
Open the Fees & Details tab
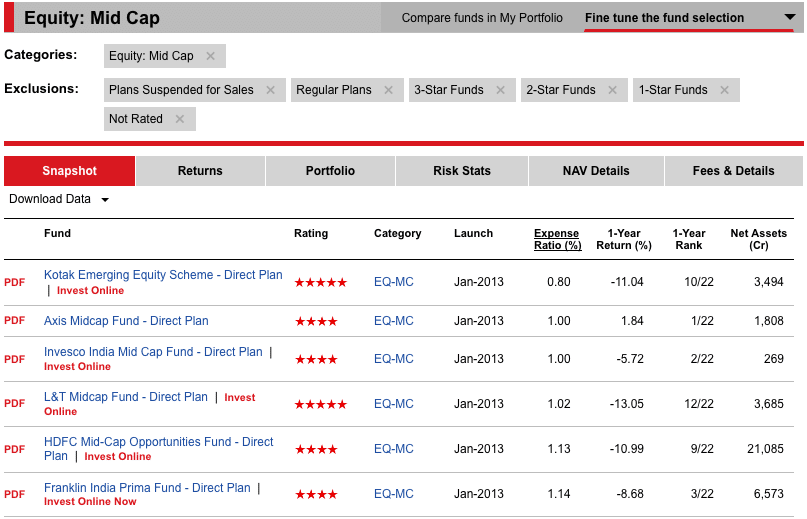pyautogui.click(x=733, y=171)
